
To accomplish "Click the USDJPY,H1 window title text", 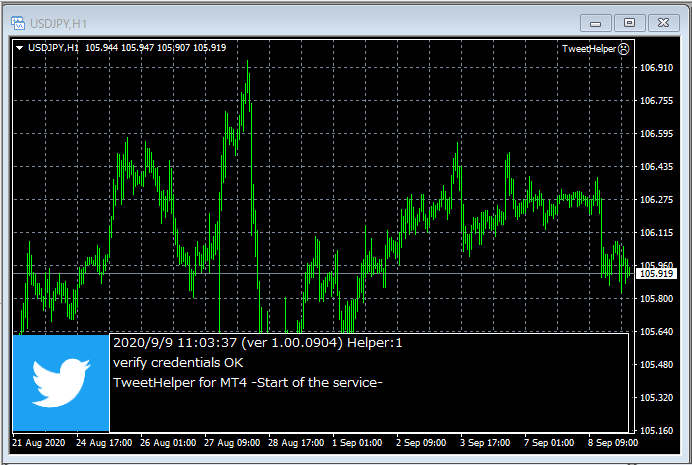I will tap(58, 23).
